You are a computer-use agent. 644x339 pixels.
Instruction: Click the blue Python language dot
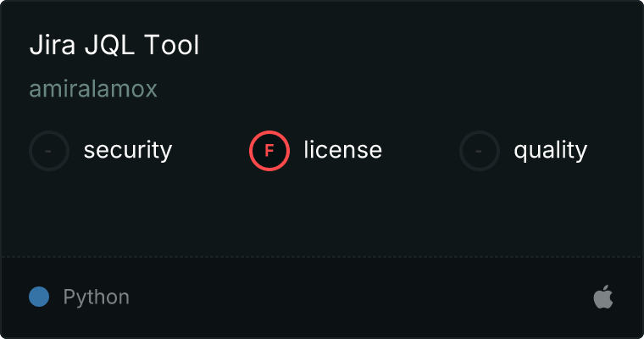(x=39, y=297)
